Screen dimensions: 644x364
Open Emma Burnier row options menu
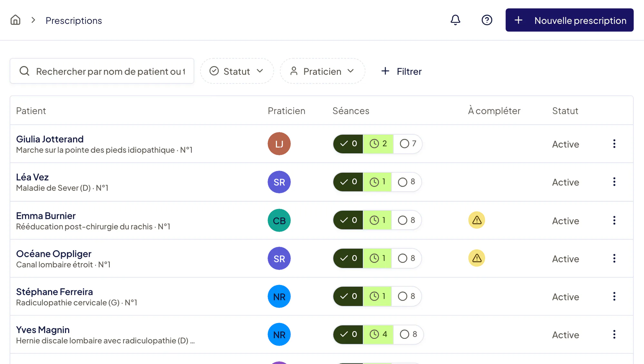point(614,221)
